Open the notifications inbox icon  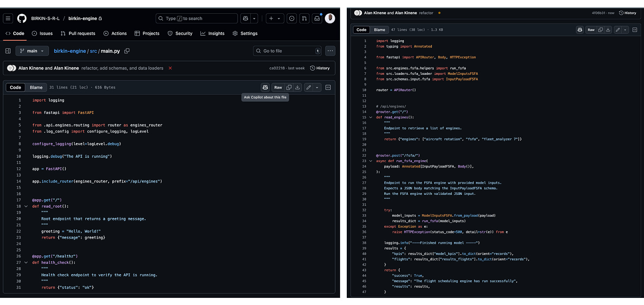317,19
